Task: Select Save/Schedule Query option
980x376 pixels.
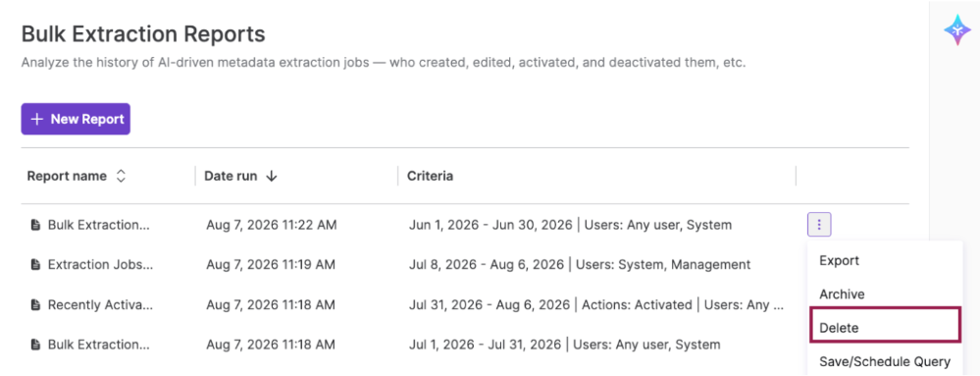Action: (885, 361)
